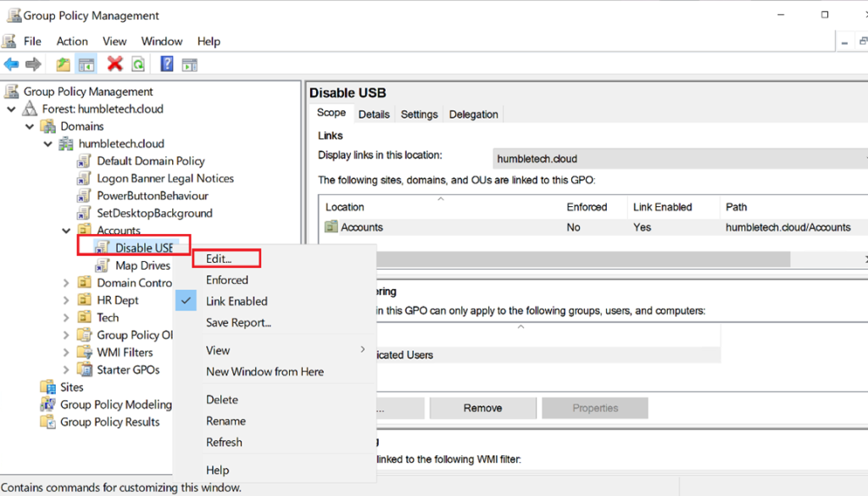Click the Group Policy Modeling icon
The image size is (868, 496).
point(47,404)
